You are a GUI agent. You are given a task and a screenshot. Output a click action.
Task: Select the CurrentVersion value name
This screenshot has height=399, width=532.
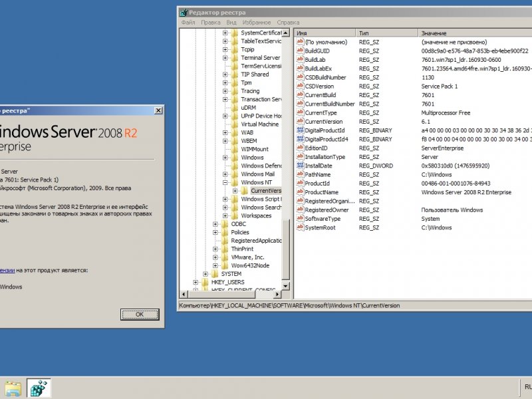(x=324, y=122)
